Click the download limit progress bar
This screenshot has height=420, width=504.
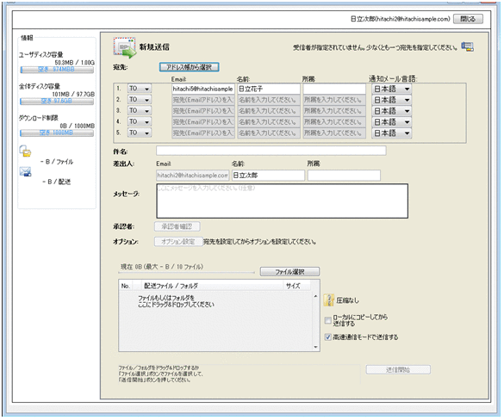[57, 133]
